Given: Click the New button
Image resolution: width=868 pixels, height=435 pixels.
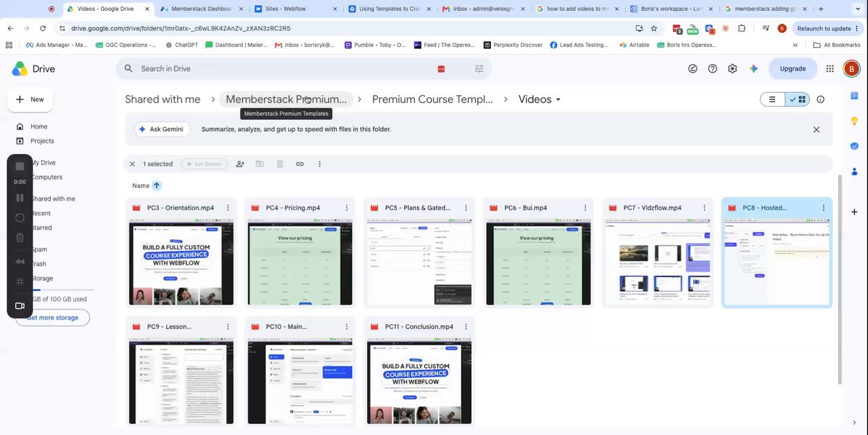Looking at the screenshot, I should pos(30,99).
